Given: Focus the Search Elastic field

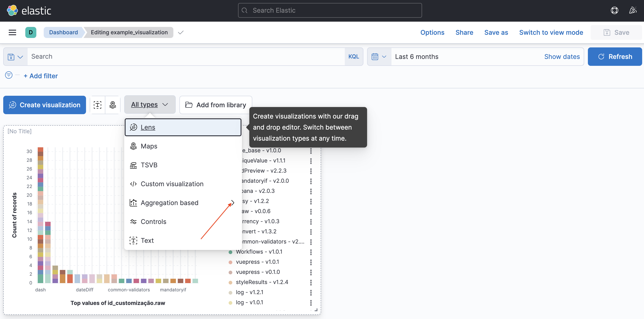Looking at the screenshot, I should click(330, 10).
